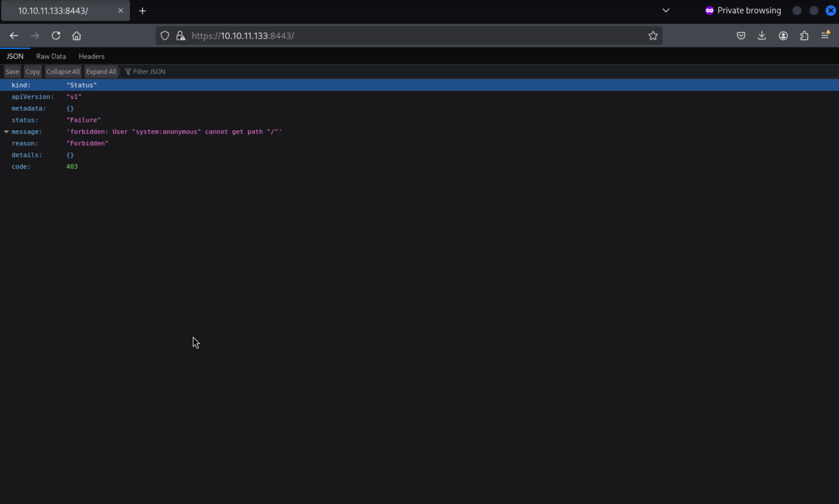Screen dimensions: 839x504
Task: Open the application hamburger menu
Action: click(x=825, y=36)
